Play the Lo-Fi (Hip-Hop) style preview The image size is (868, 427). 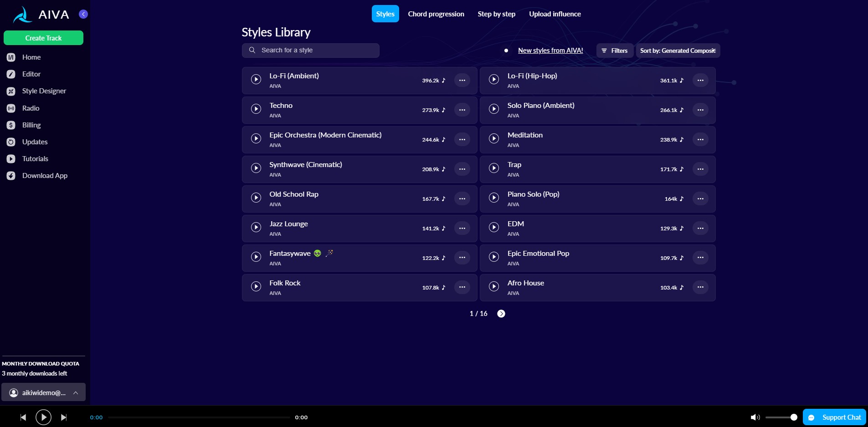[494, 79]
